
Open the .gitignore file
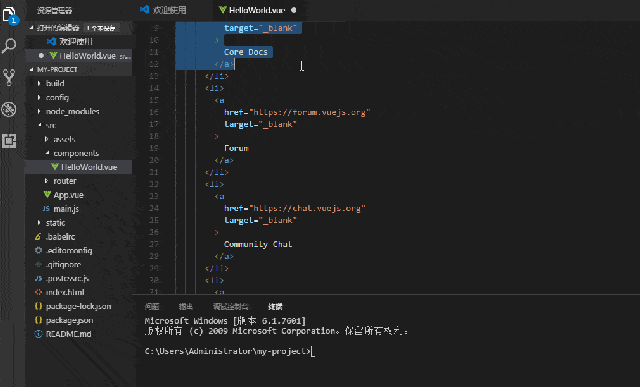click(x=63, y=265)
